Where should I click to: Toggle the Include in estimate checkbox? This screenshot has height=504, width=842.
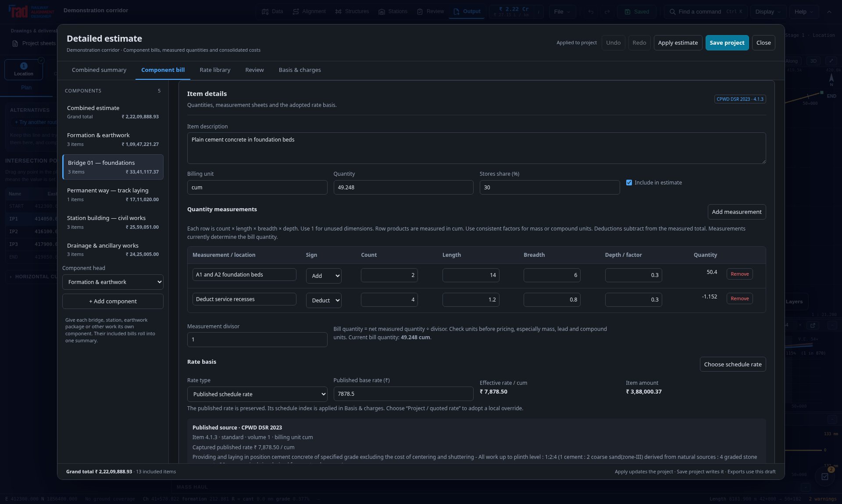pyautogui.click(x=629, y=183)
